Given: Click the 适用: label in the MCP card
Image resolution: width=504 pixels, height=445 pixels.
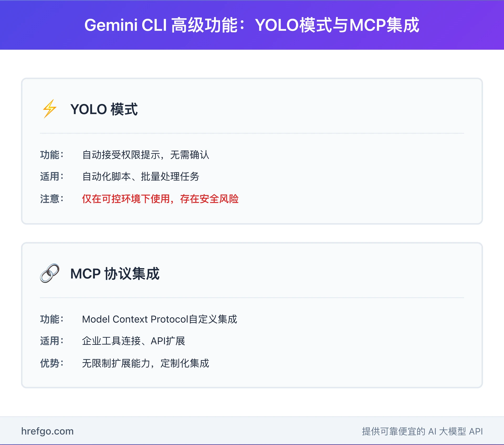Looking at the screenshot, I should click(52, 341).
